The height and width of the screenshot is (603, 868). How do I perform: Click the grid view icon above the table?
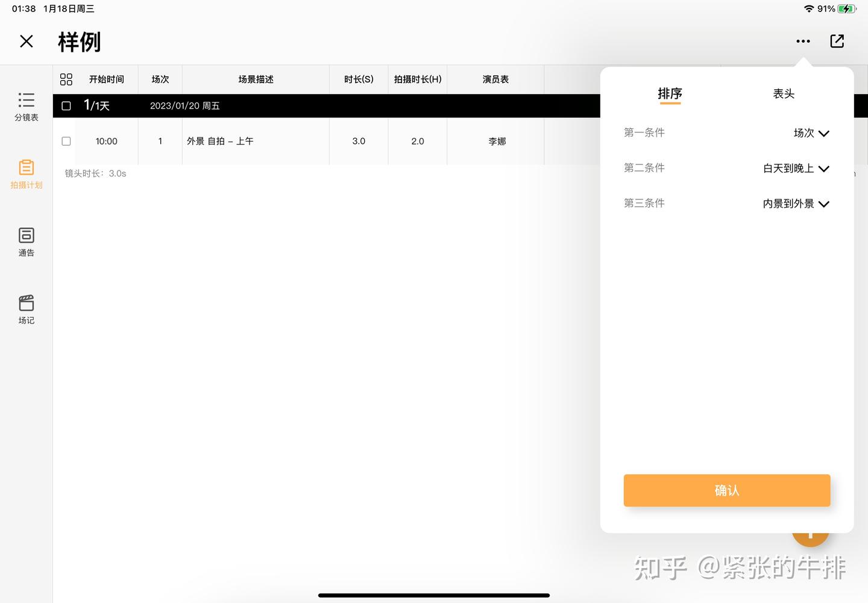click(x=66, y=79)
